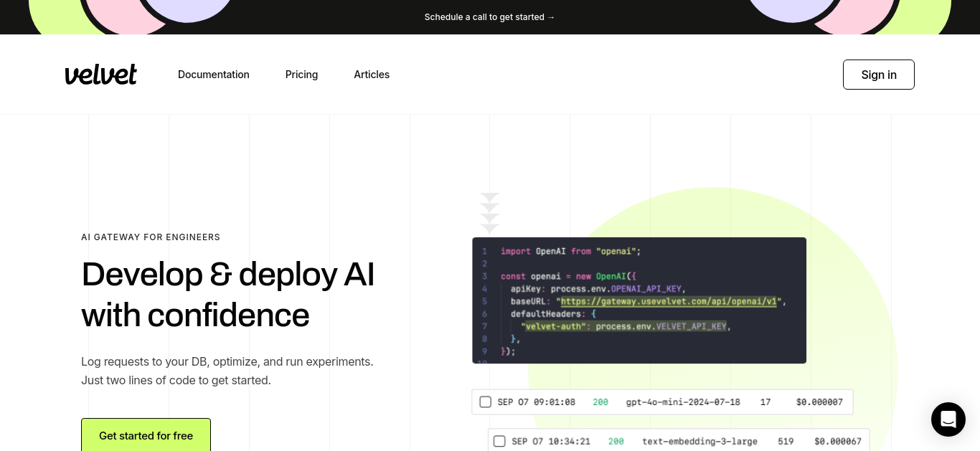Open the Pricing nav item
Viewport: 980px width, 451px height.
point(301,75)
